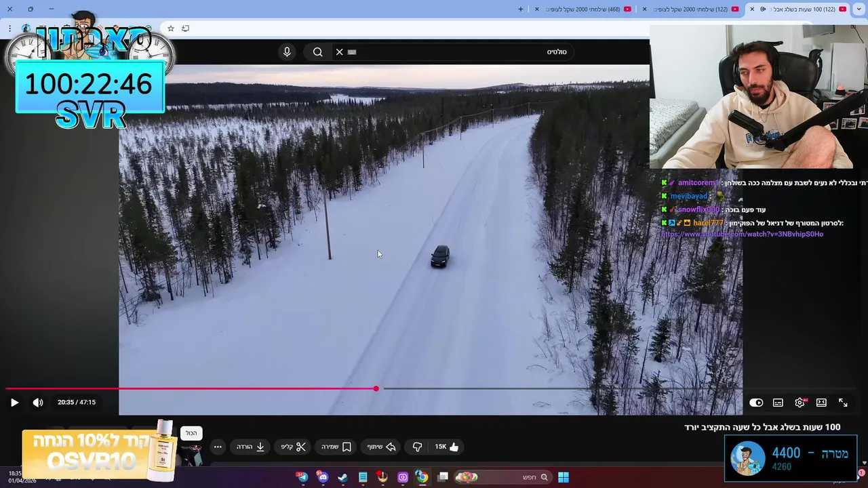Start voice search with microphone
868x488 pixels.
[x=287, y=52]
